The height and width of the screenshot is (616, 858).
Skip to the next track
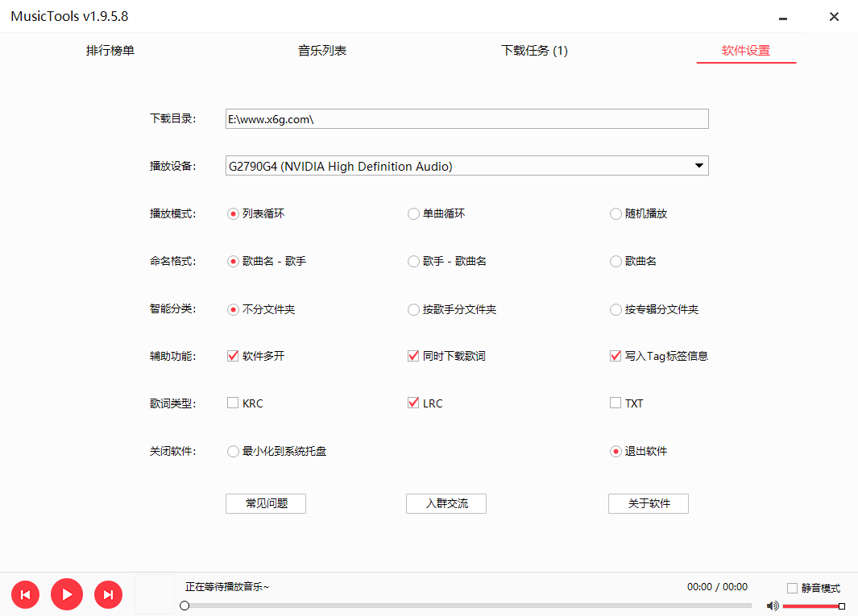tap(108, 594)
